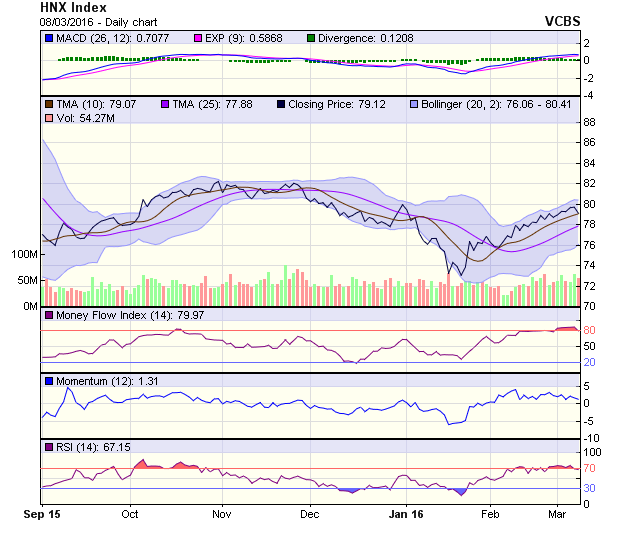Select the Nov label on the time axis

click(222, 513)
